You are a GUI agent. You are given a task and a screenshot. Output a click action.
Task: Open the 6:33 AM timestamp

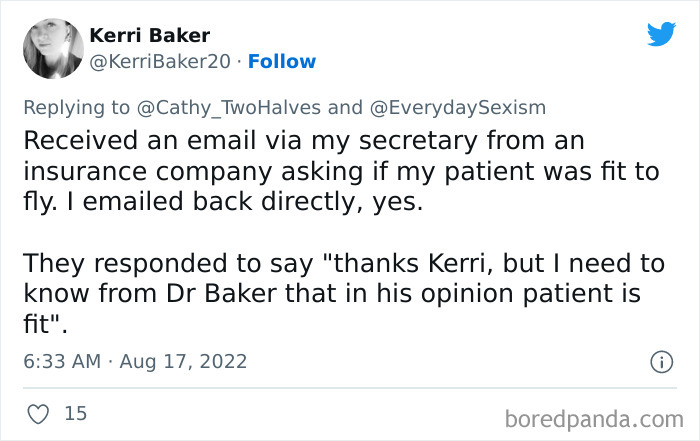pyautogui.click(x=61, y=361)
